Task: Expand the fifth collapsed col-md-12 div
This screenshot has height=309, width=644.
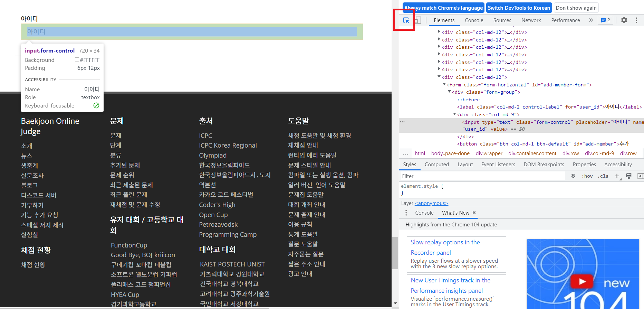Action: [439, 62]
